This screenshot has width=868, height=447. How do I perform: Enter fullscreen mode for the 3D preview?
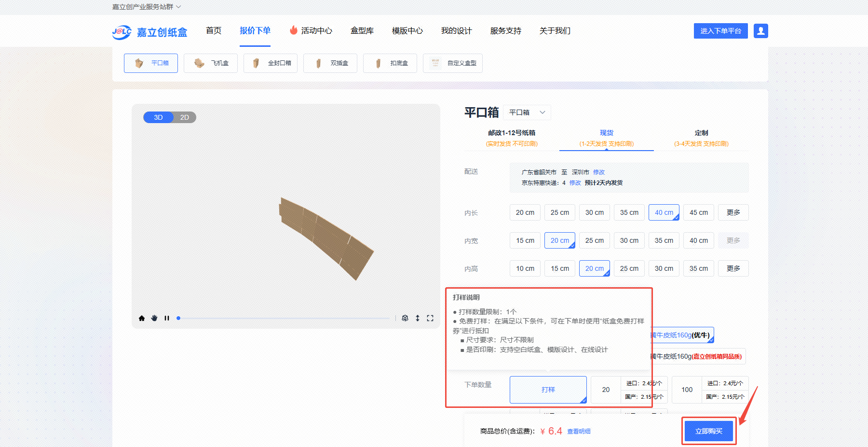click(430, 318)
